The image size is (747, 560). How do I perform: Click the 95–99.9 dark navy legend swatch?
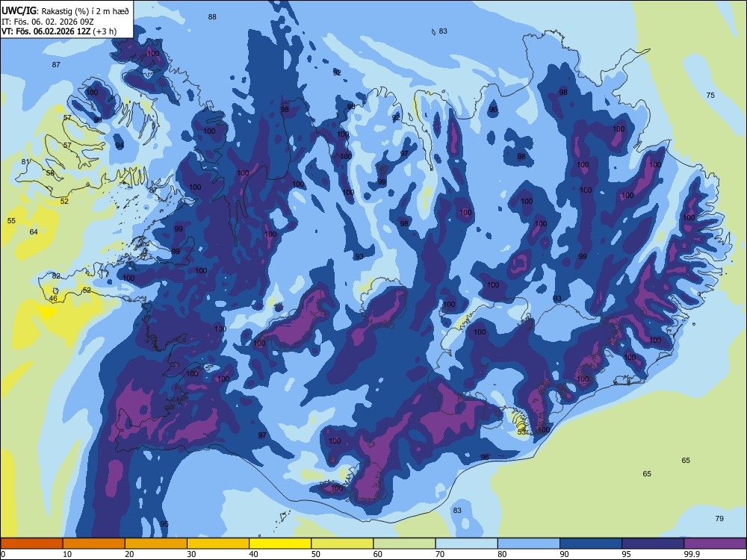click(653, 544)
